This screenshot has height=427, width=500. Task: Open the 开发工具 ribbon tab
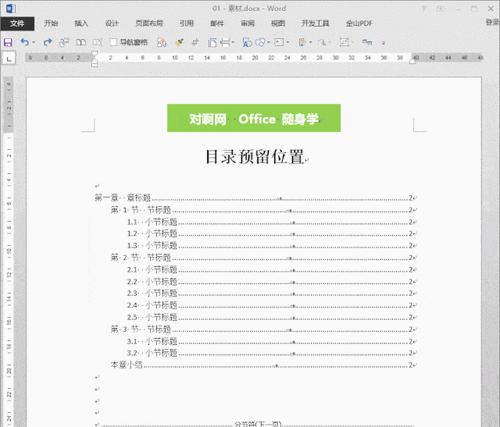(x=315, y=23)
